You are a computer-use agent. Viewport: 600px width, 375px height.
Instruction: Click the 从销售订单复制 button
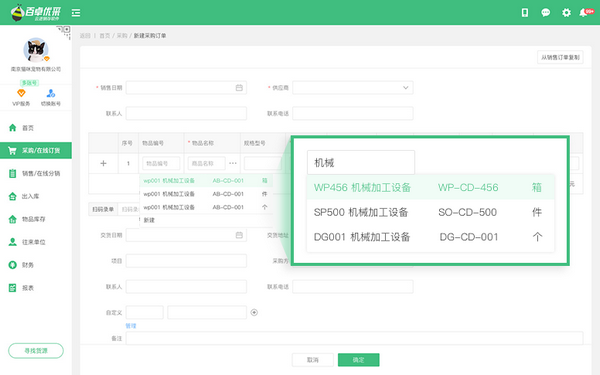point(560,57)
